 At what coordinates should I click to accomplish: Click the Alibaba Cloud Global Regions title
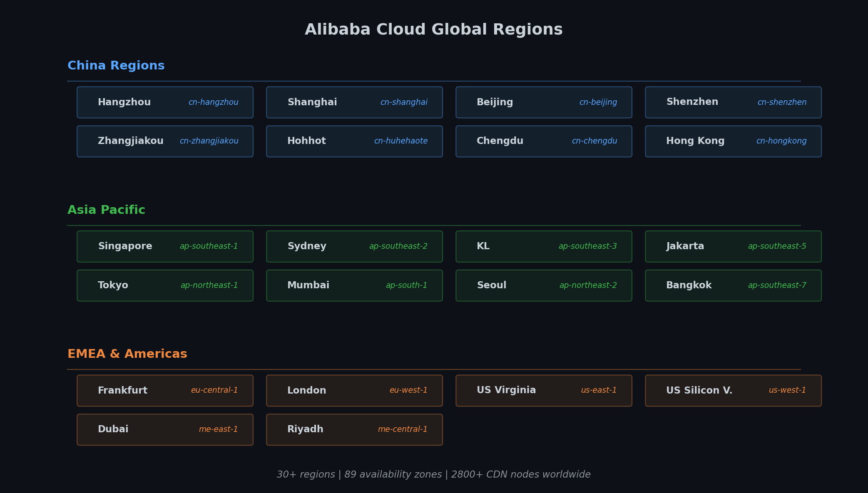pos(434,30)
